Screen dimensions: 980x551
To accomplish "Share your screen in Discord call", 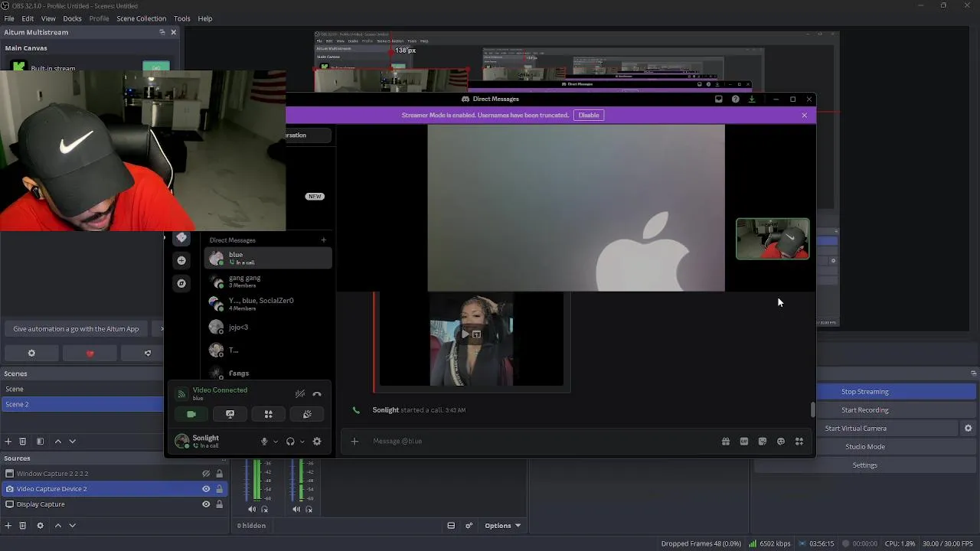I will 230,414.
